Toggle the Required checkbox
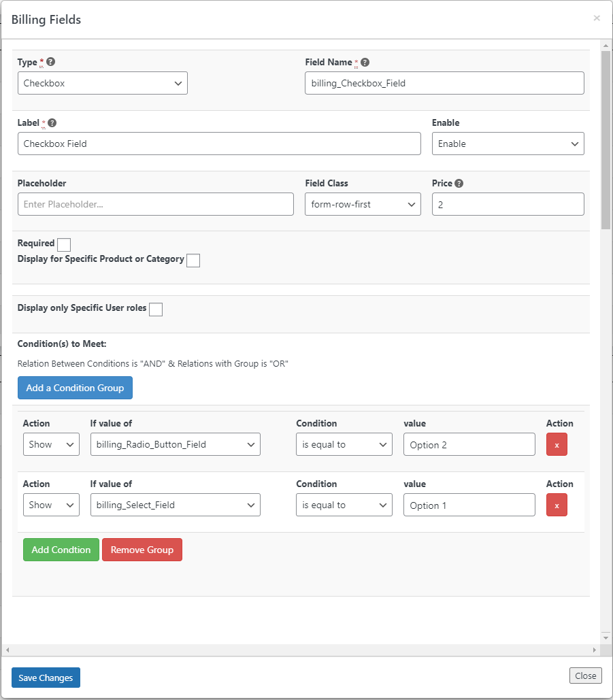 click(64, 245)
